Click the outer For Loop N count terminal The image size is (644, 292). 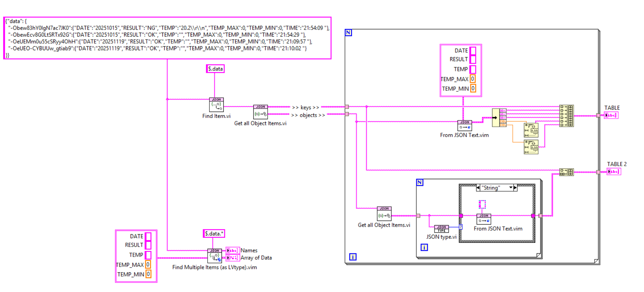pos(349,33)
